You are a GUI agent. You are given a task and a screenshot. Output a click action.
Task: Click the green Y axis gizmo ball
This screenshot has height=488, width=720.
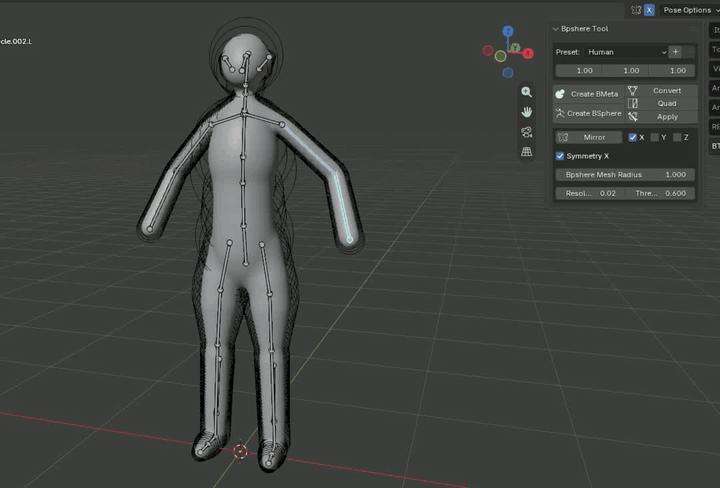515,47
